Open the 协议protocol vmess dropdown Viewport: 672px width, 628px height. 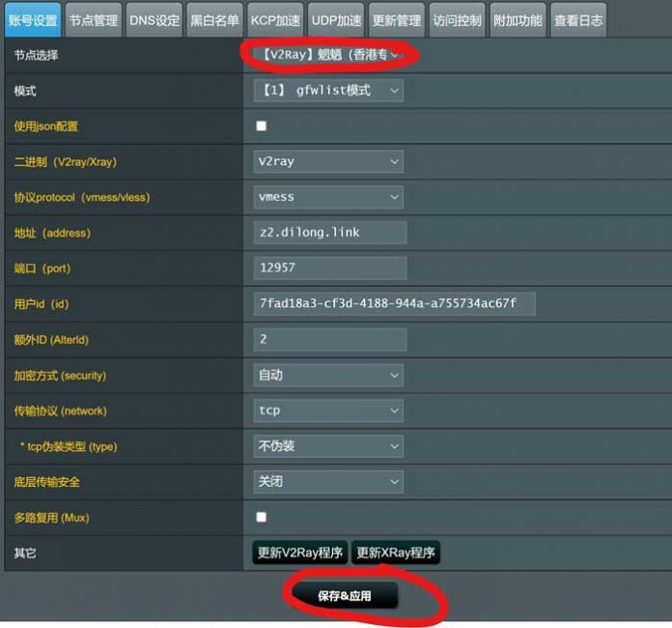click(x=327, y=197)
